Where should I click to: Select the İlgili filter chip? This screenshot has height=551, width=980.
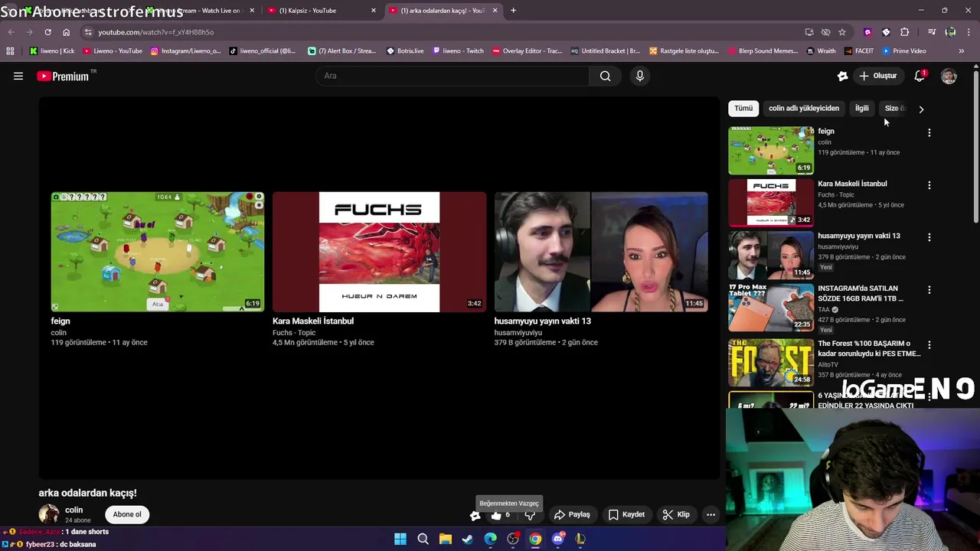(862, 109)
